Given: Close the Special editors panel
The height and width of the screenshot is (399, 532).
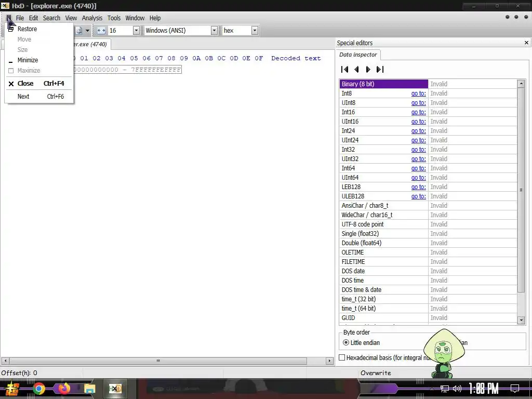Looking at the screenshot, I should (526, 43).
